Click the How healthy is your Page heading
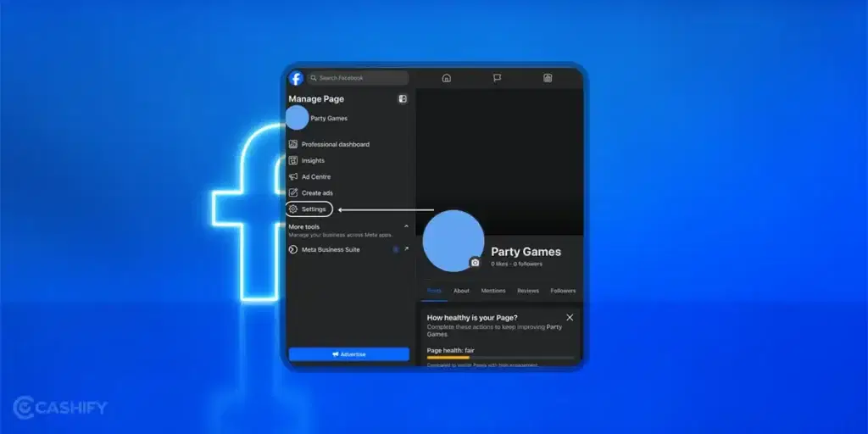Screen dimensions: 868x434 tap(472, 319)
